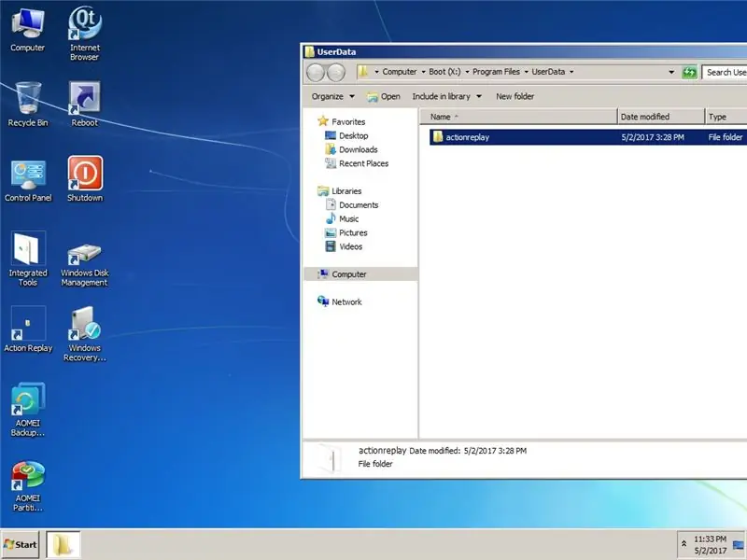Expand the arrow before Computer in the address bar
Viewport: 747px width, 560px height.
[376, 72]
